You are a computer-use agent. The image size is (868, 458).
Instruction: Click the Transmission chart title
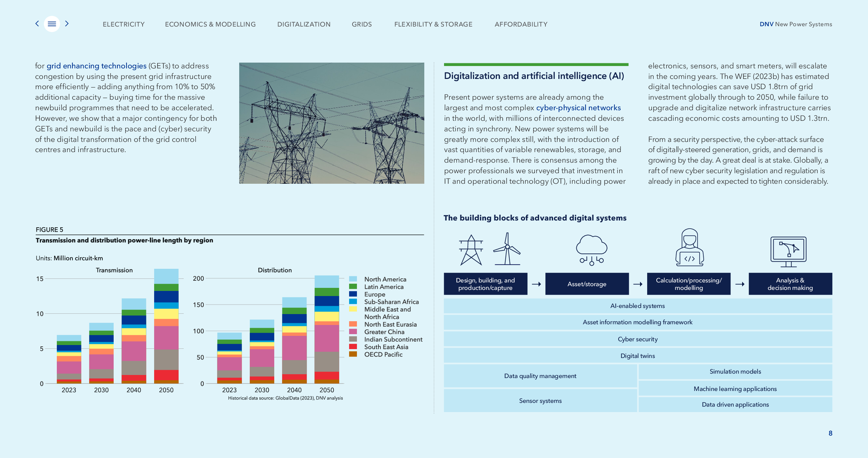pos(114,270)
